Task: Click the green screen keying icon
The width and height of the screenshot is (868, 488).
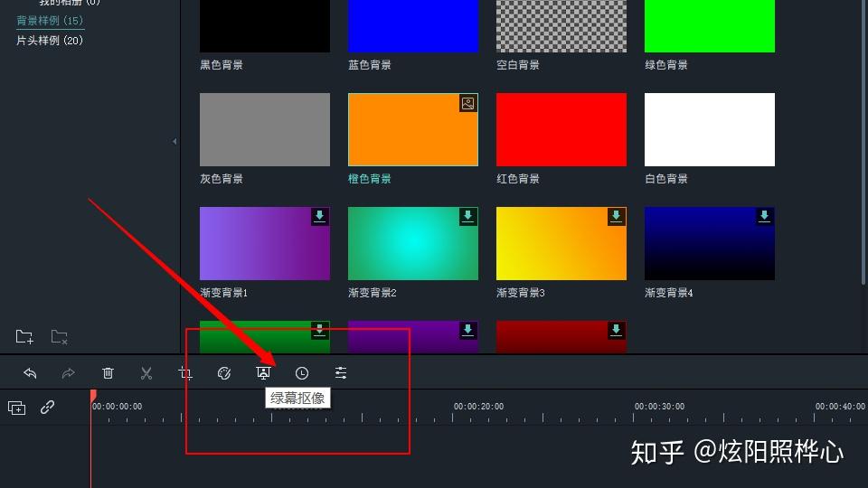Action: click(x=263, y=373)
